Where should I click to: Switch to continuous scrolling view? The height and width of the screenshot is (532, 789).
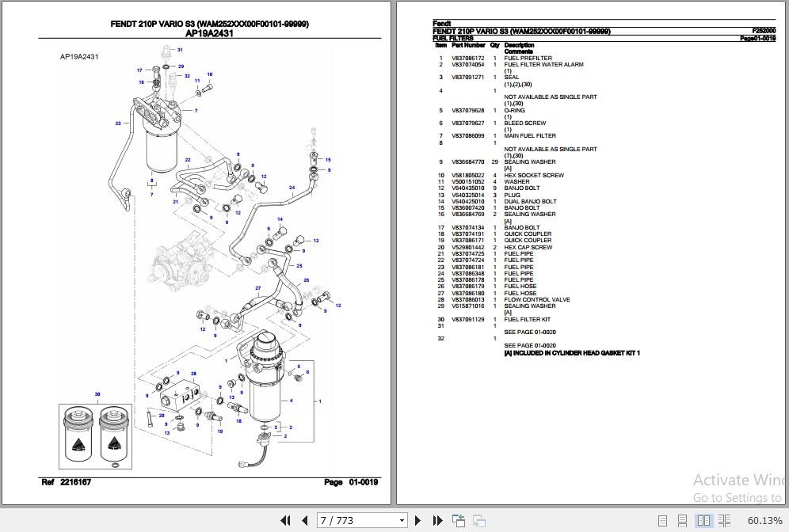click(682, 520)
